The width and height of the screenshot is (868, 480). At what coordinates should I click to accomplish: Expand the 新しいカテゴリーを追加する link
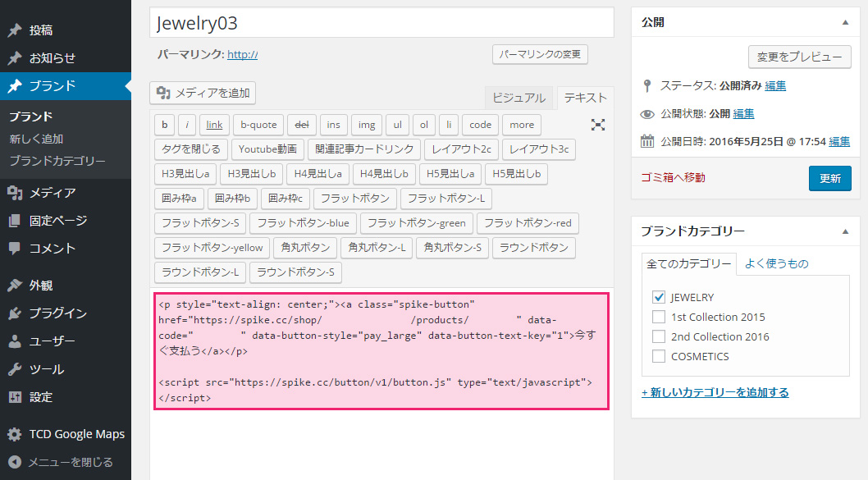(715, 392)
